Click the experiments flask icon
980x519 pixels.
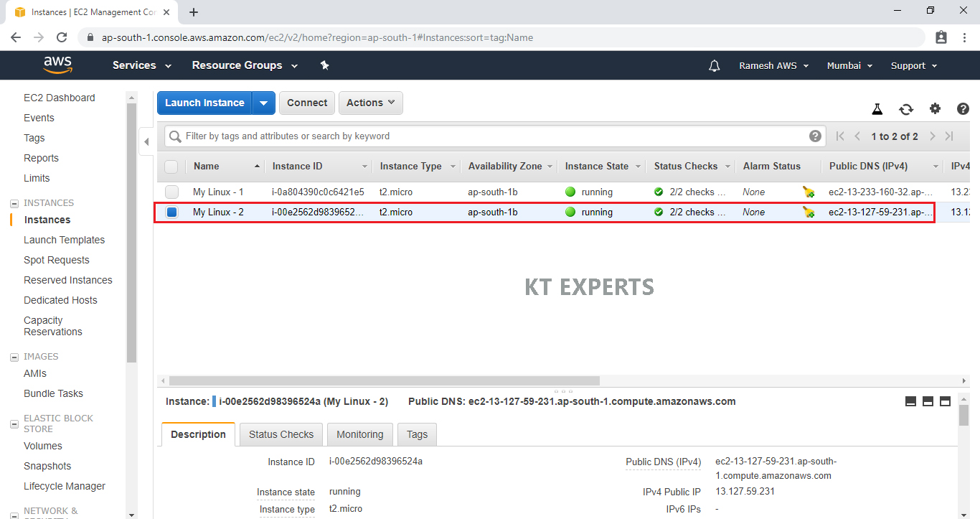(x=877, y=109)
